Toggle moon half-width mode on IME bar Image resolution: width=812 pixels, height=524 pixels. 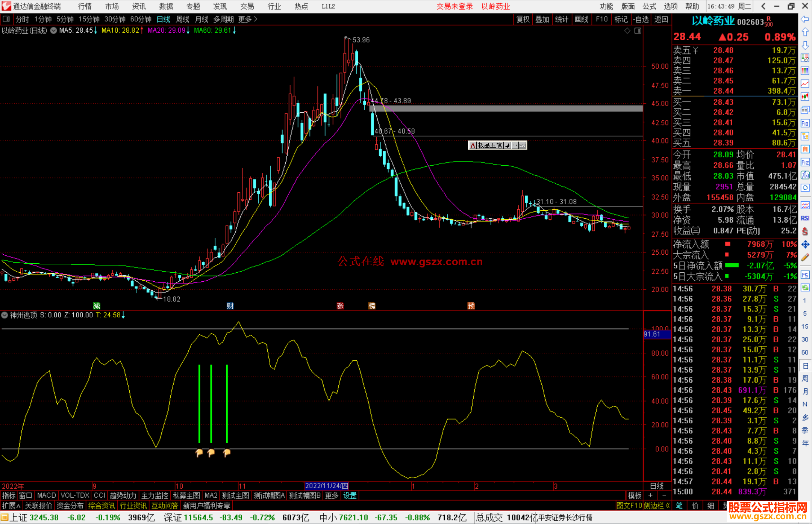point(507,145)
